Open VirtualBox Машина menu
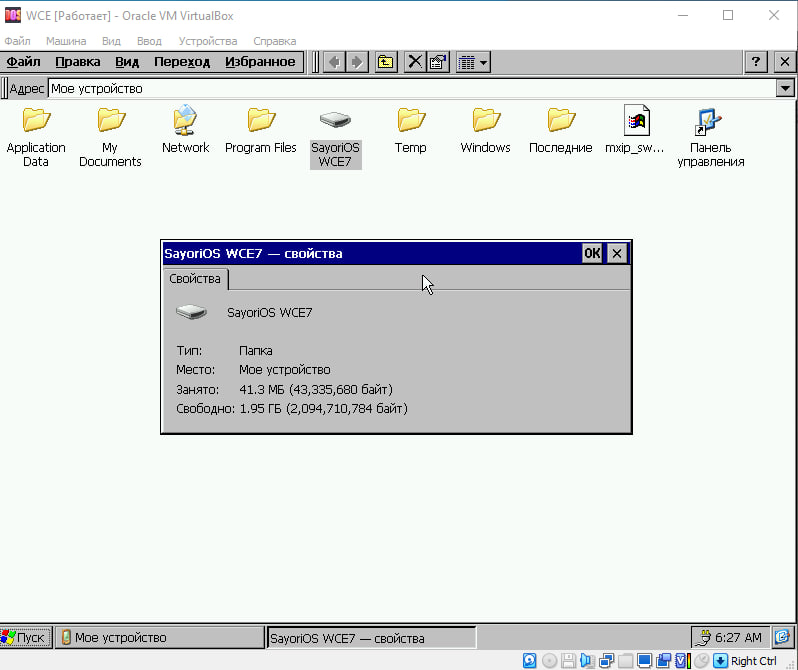Screen dimensions: 798x670 66,41
